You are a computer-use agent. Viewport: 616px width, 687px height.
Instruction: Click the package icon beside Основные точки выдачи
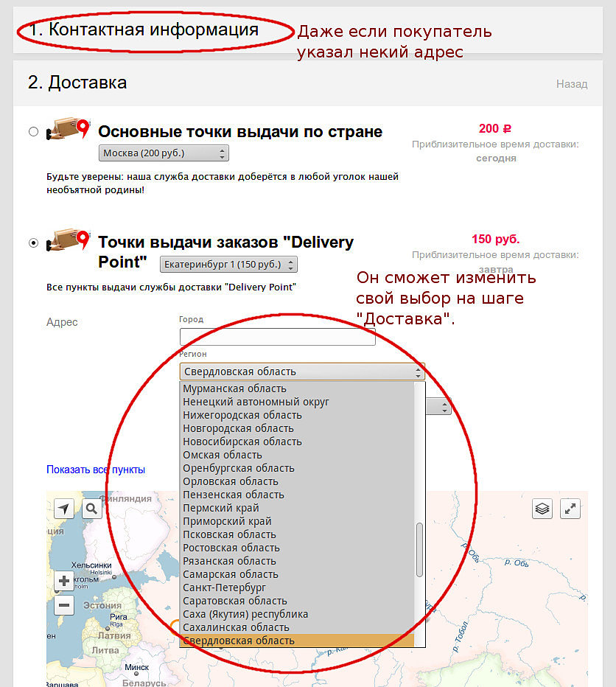point(68,129)
